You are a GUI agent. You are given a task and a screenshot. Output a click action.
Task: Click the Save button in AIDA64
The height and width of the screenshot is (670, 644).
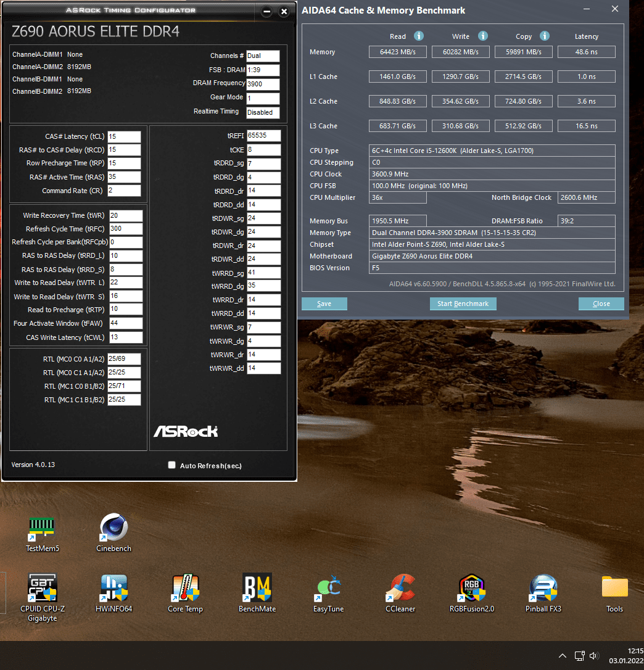(x=324, y=304)
